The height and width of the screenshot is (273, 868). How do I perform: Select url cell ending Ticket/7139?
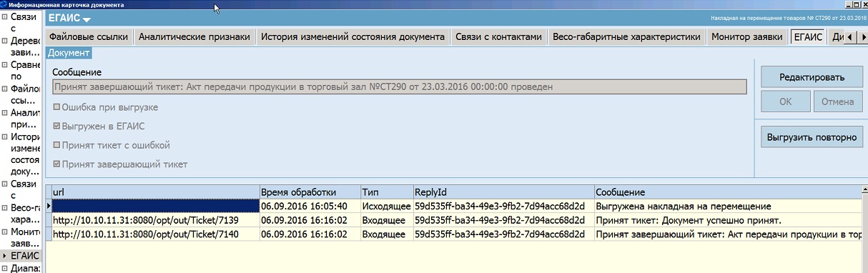point(155,220)
